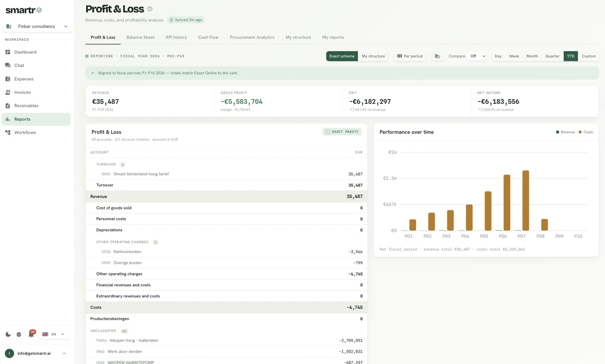605x364 pixels.
Task: Expand the account menu chevron
Action: [64, 353]
